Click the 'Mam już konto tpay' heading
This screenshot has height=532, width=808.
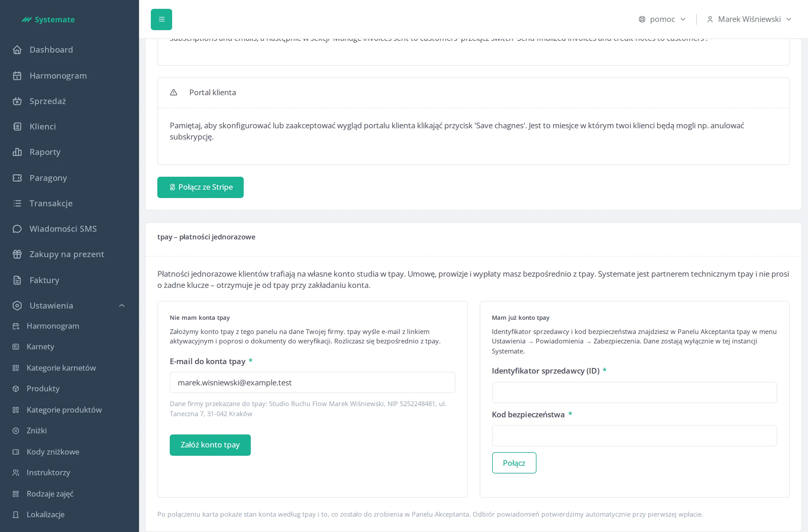click(x=521, y=318)
